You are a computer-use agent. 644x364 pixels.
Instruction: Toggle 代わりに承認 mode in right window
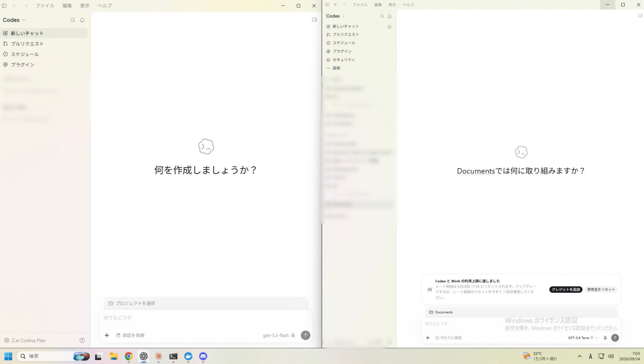click(x=448, y=338)
